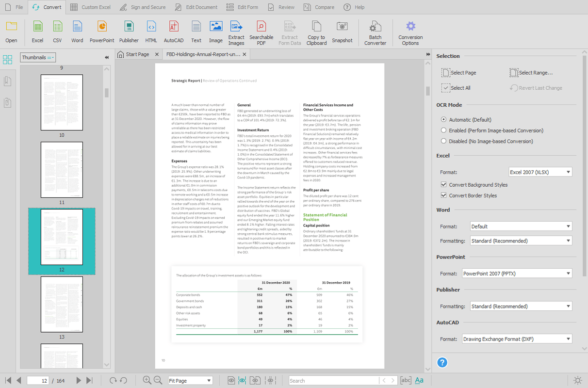Convert to AutoCAD using toolbar icon
The width and height of the screenshot is (588, 388).
[173, 32]
